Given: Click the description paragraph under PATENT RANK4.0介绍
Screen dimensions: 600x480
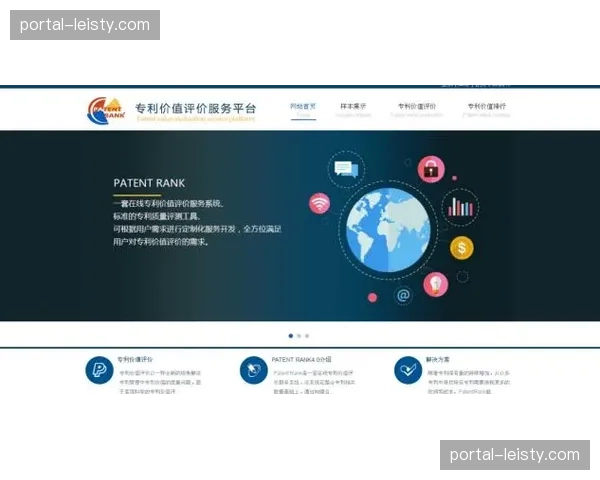Looking at the screenshot, I should (x=314, y=382).
